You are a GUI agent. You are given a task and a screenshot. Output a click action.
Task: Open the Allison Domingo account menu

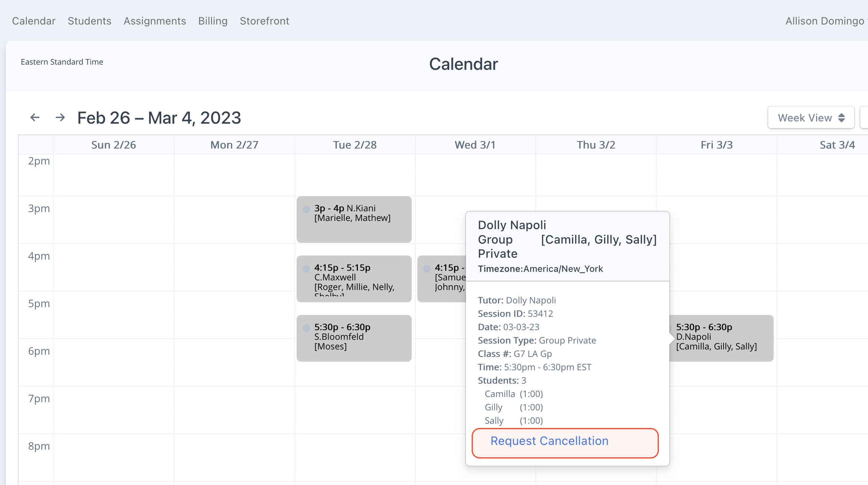coord(825,21)
